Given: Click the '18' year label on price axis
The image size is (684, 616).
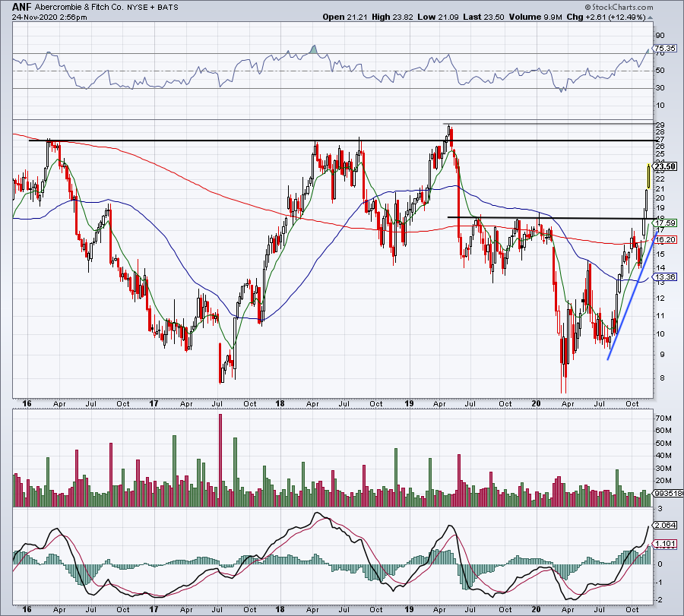Looking at the screenshot, I should (x=280, y=403).
